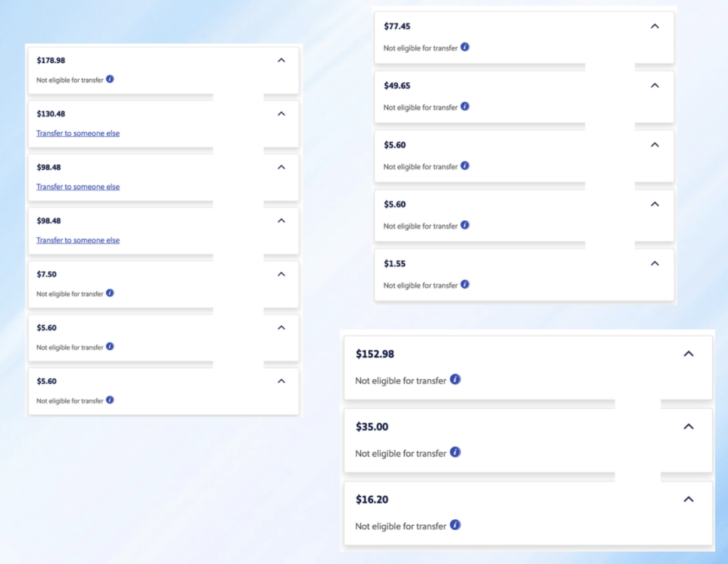728x564 pixels.
Task: Collapse the $152.98 card via chevron
Action: tap(688, 354)
